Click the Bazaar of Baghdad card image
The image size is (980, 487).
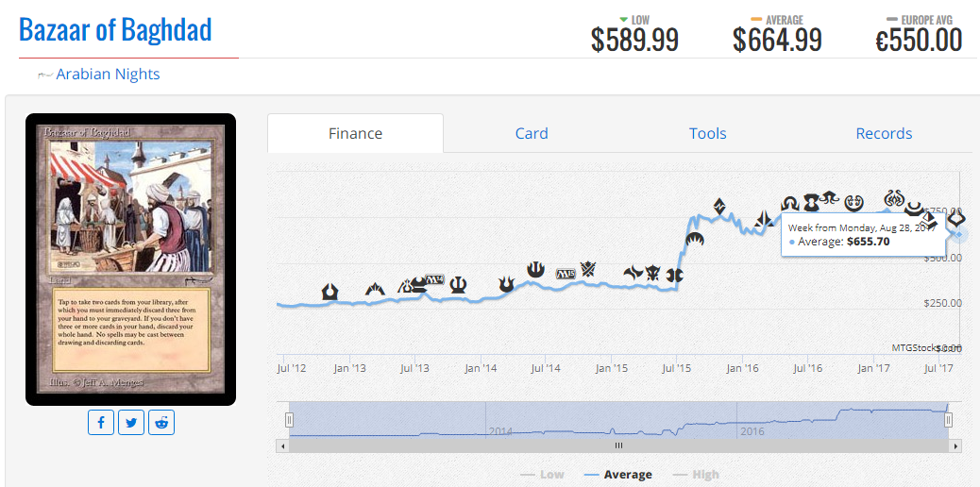coord(130,260)
